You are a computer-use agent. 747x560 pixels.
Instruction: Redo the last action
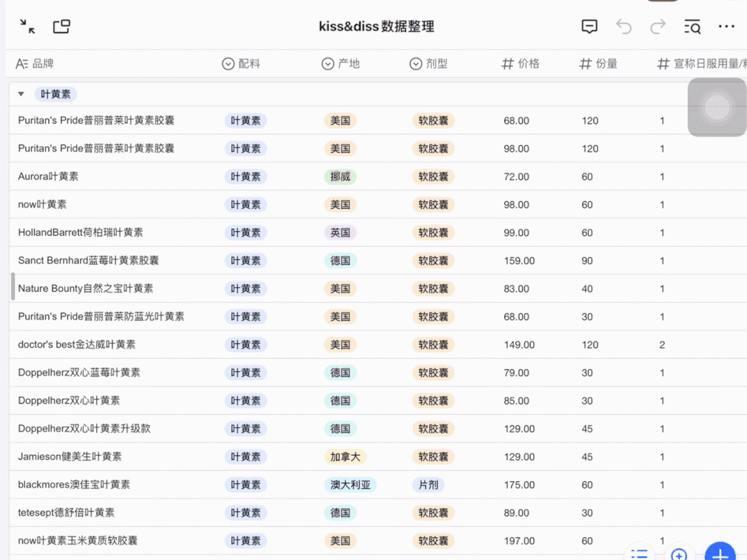(x=658, y=27)
